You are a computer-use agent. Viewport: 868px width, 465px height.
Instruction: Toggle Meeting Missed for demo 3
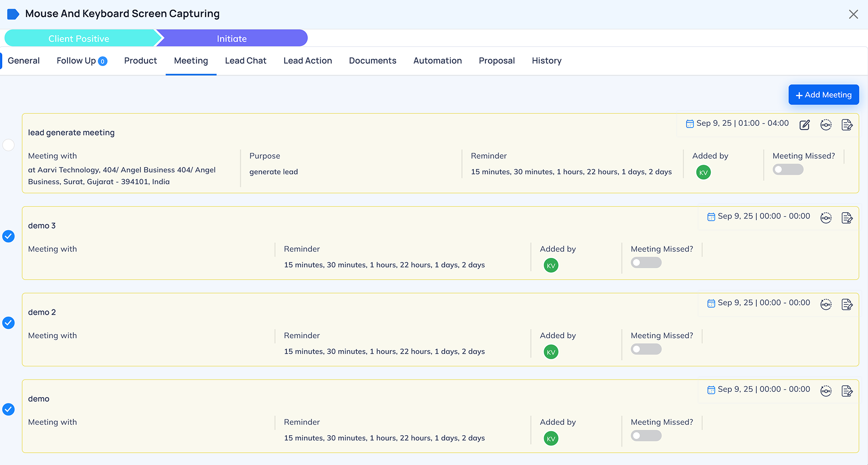coord(646,263)
